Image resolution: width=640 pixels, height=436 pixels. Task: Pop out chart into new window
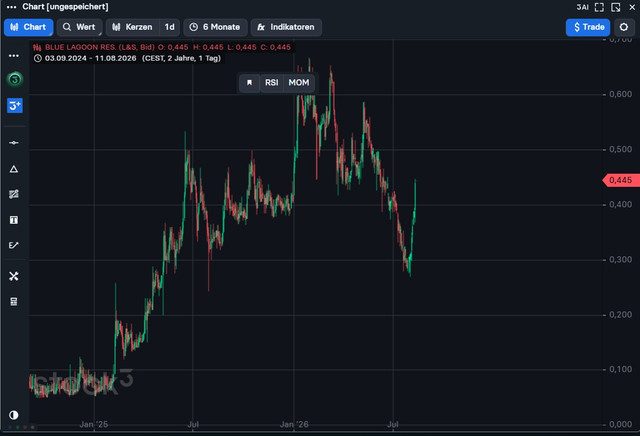tap(616, 7)
